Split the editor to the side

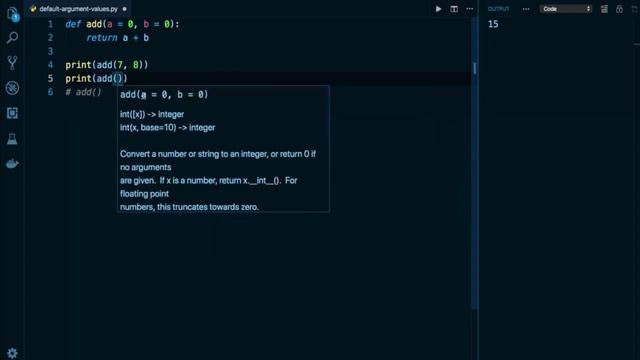click(454, 9)
